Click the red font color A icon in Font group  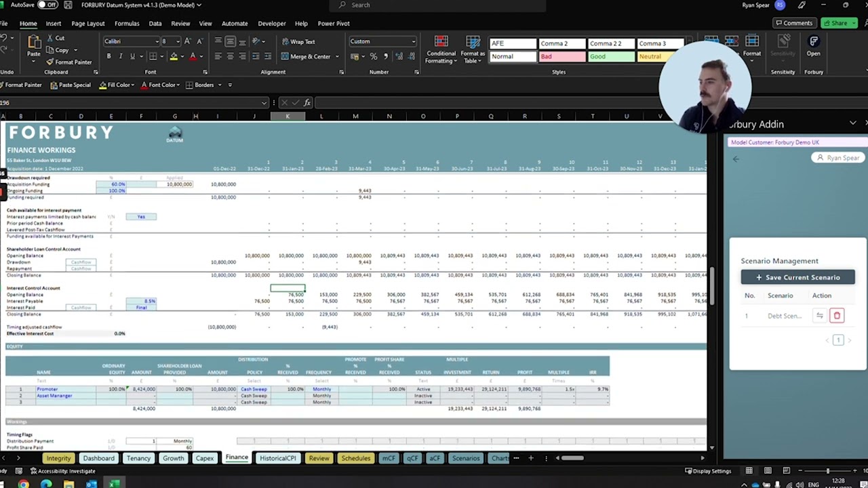pyautogui.click(x=193, y=56)
